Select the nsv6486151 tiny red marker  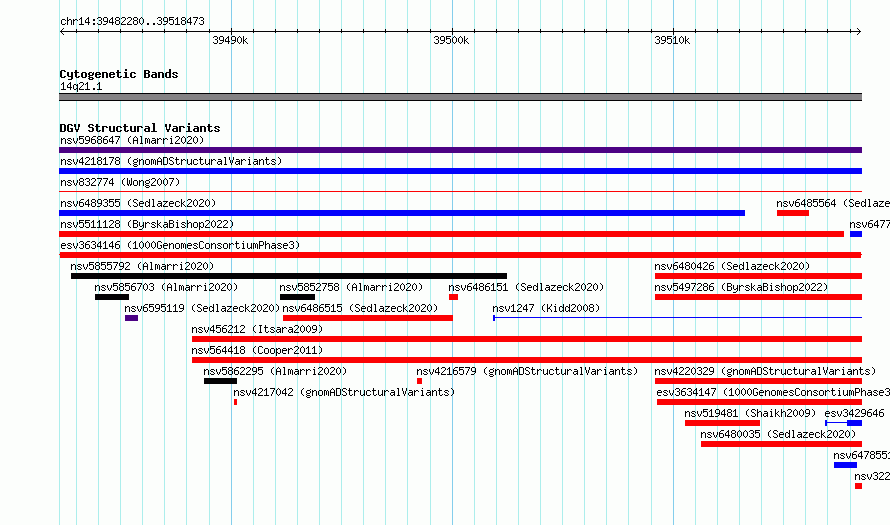(x=454, y=297)
